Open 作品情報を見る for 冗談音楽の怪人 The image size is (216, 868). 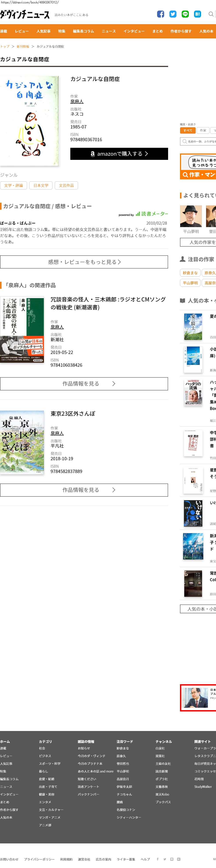pos(84,383)
